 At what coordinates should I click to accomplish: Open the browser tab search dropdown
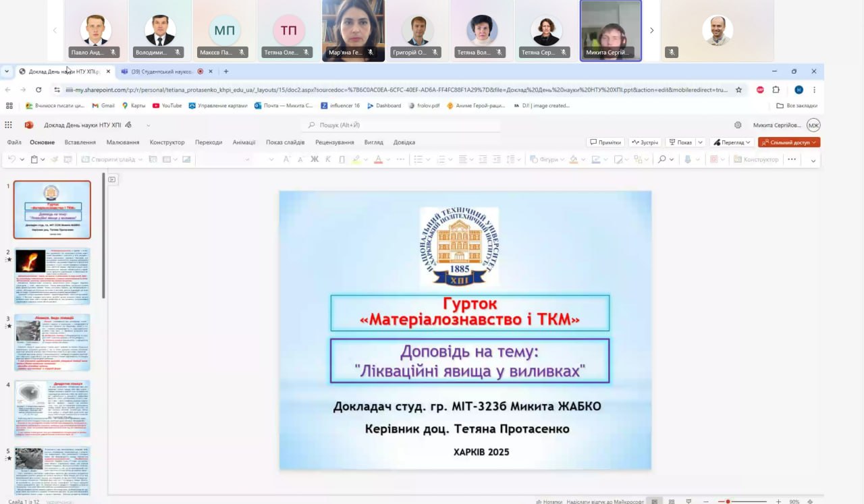pos(7,71)
